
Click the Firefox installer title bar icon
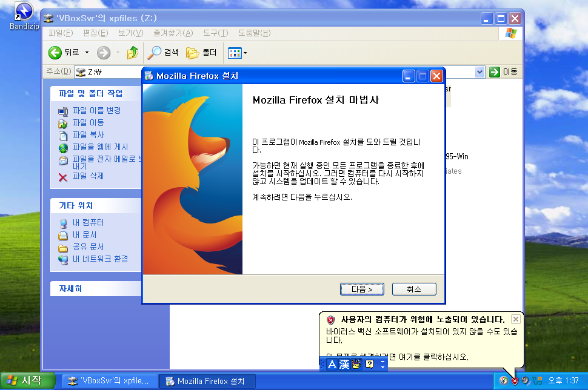point(149,76)
